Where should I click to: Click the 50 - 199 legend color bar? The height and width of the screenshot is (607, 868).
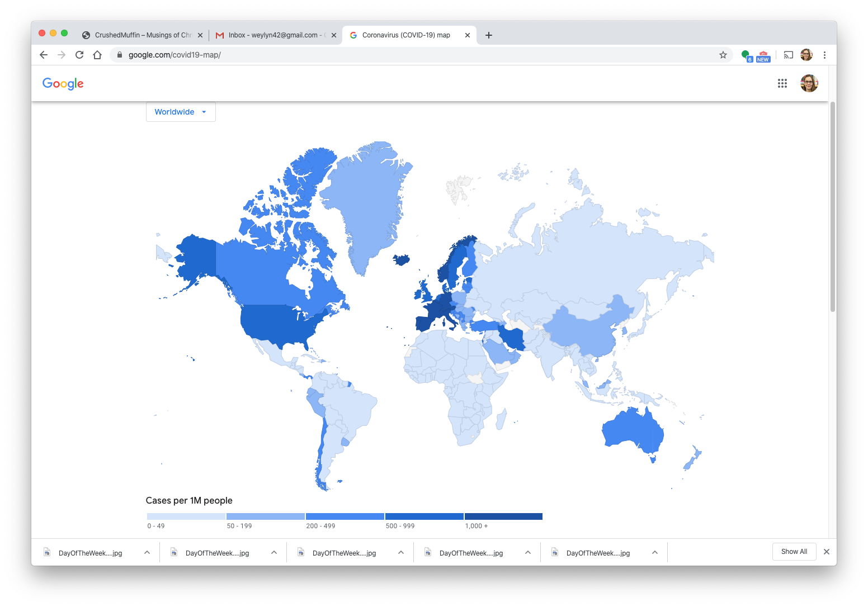(x=266, y=516)
